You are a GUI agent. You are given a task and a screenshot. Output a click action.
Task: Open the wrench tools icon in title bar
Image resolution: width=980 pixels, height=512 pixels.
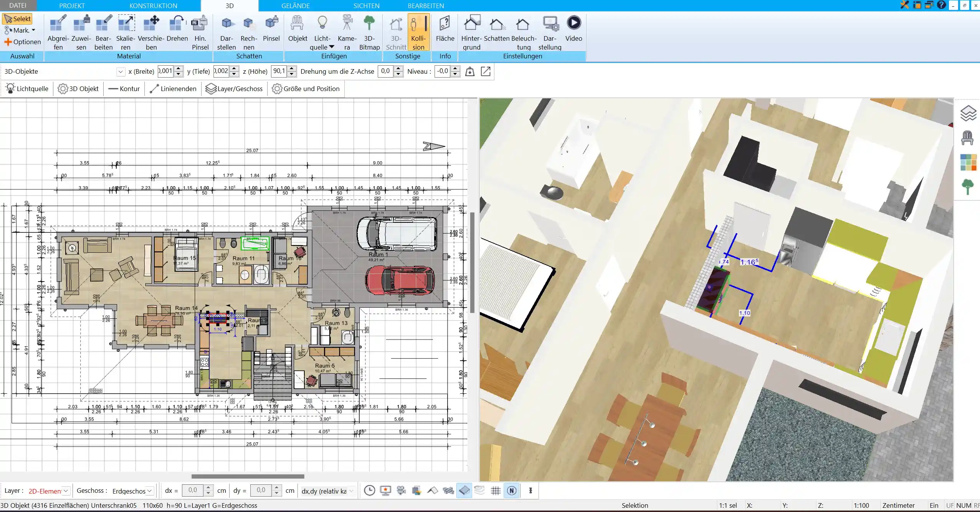(904, 5)
